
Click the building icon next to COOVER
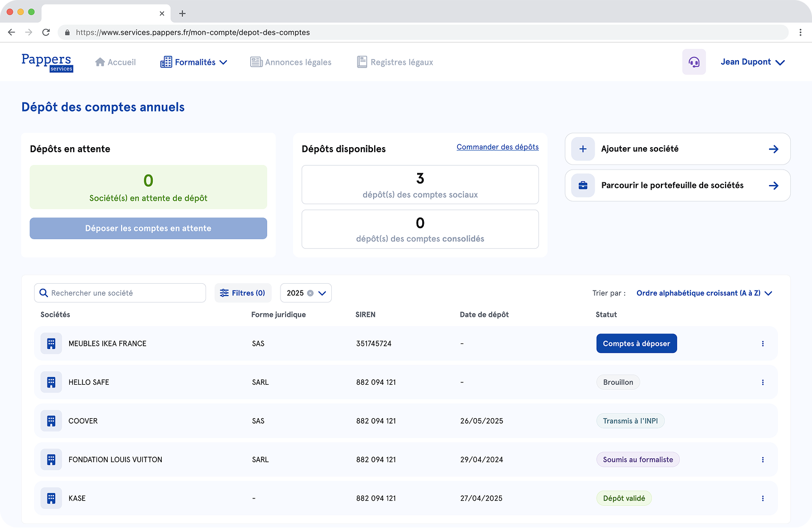click(51, 421)
